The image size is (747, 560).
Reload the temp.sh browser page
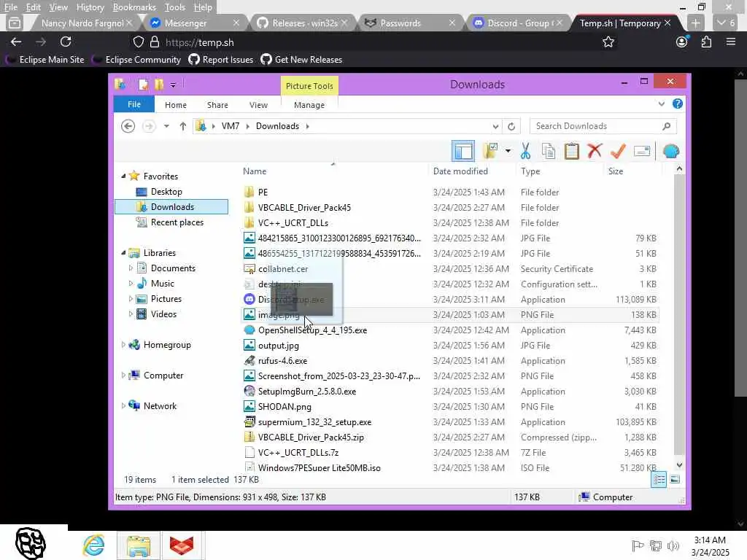(66, 42)
